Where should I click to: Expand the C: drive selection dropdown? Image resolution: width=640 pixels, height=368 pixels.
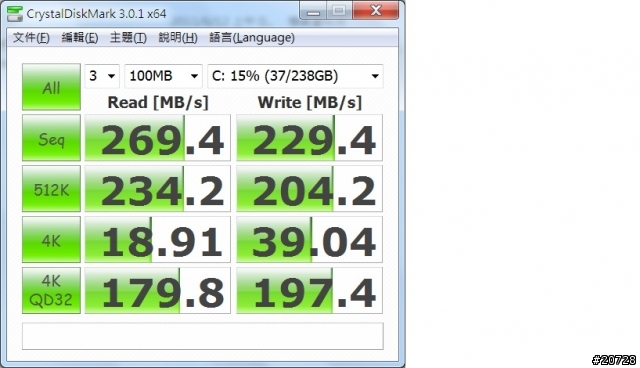(x=296, y=76)
